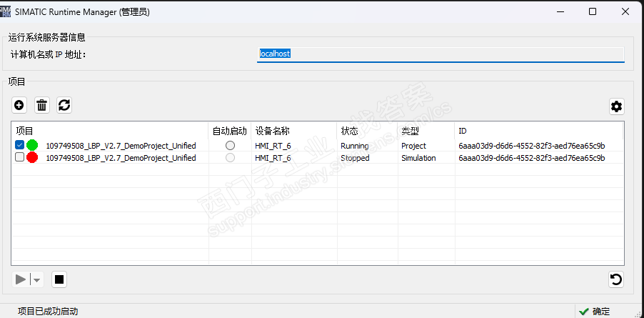Click the ID column header
The image size is (644, 318).
539,131
